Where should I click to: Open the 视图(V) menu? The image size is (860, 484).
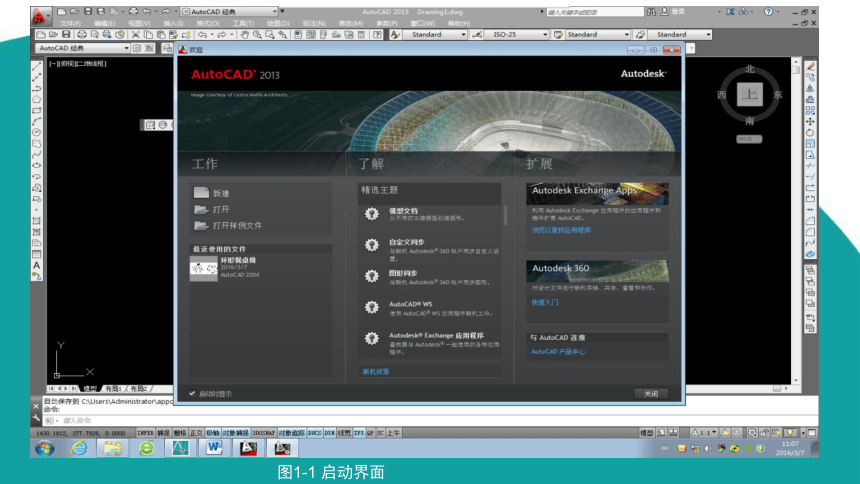(x=139, y=24)
